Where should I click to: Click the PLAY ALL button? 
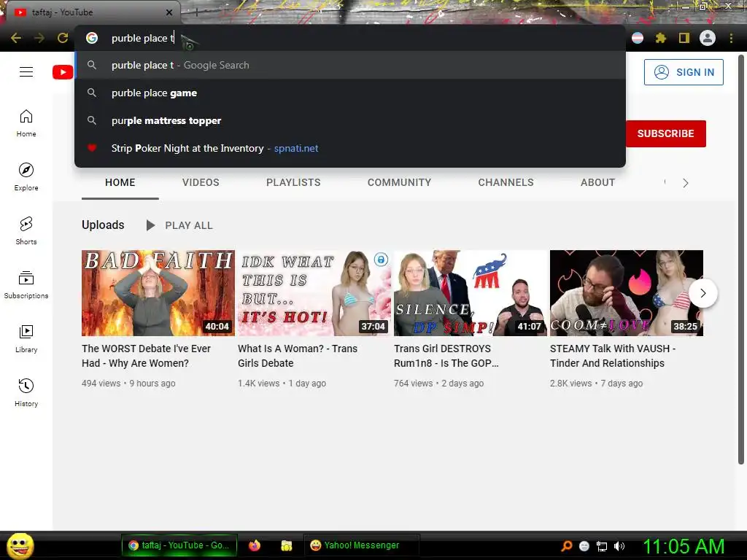179,225
